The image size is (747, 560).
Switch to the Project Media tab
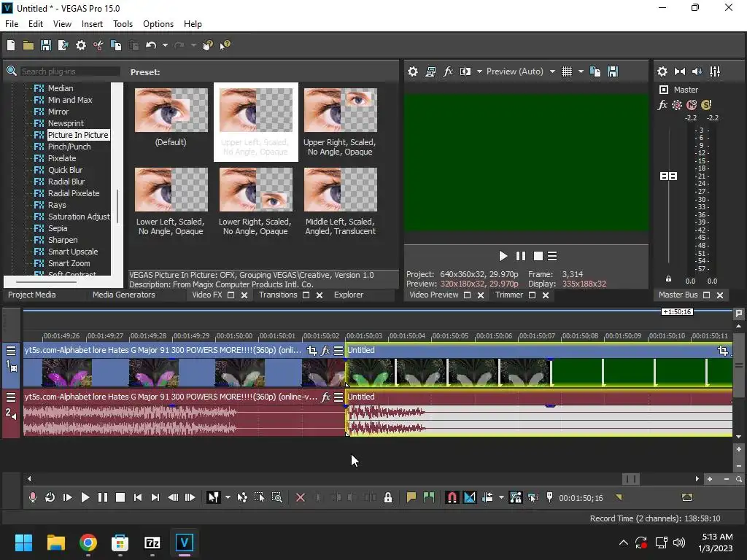[x=32, y=295]
